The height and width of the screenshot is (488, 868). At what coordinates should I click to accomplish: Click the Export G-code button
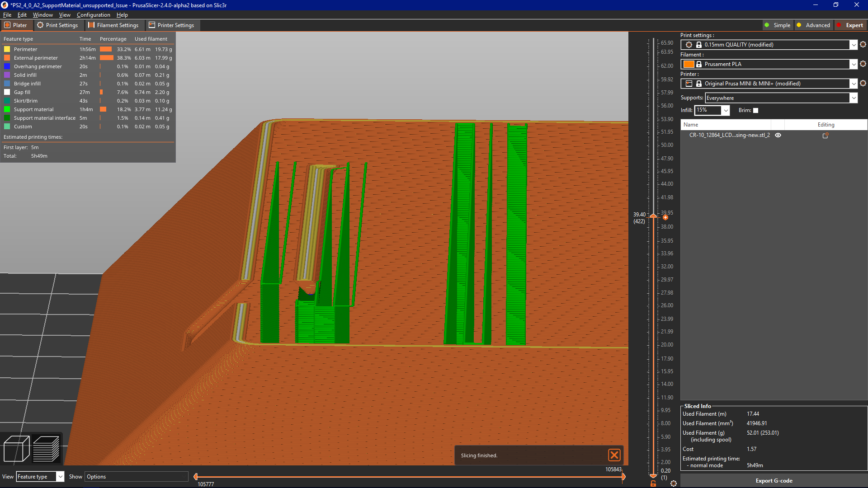(x=774, y=481)
